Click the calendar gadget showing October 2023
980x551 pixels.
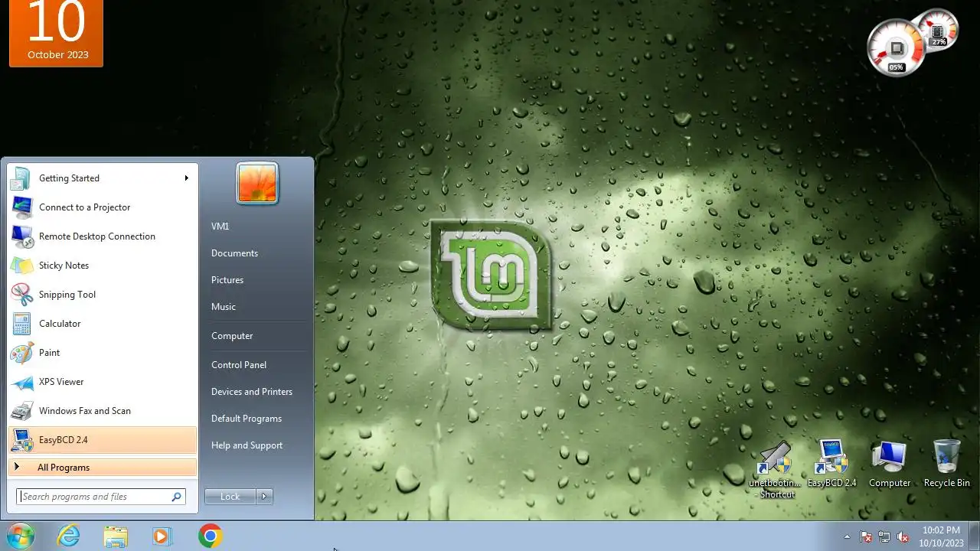pyautogui.click(x=57, y=33)
